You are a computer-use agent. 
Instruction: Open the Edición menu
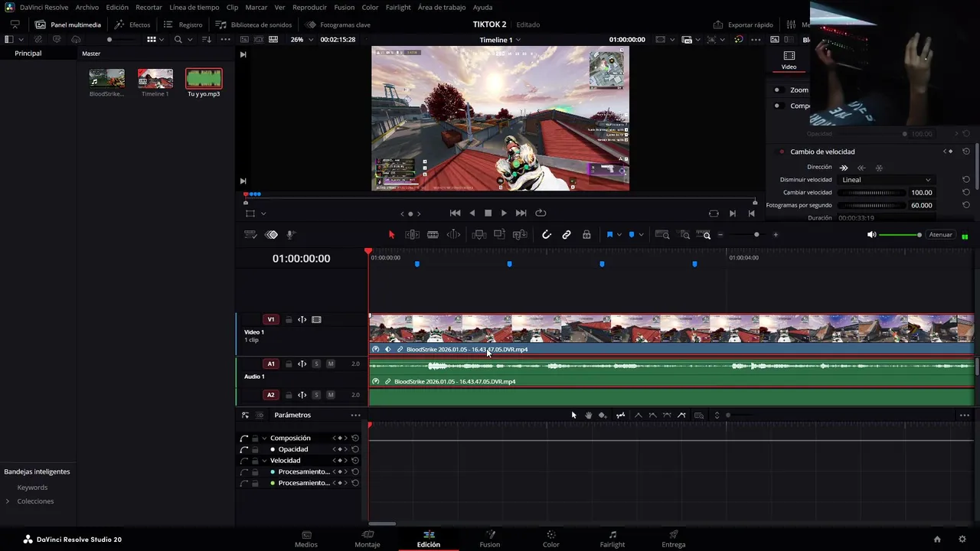[117, 7]
